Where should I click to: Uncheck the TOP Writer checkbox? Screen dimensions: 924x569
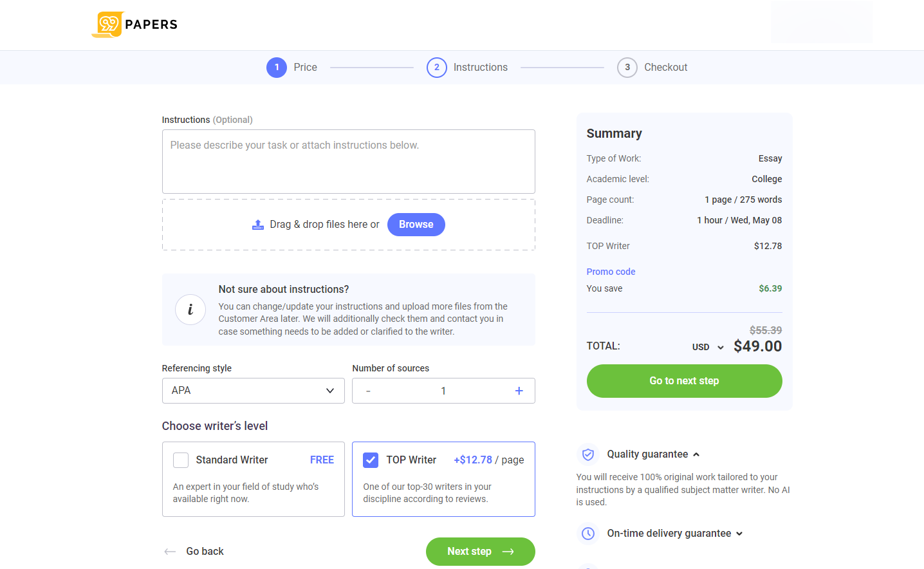point(371,460)
